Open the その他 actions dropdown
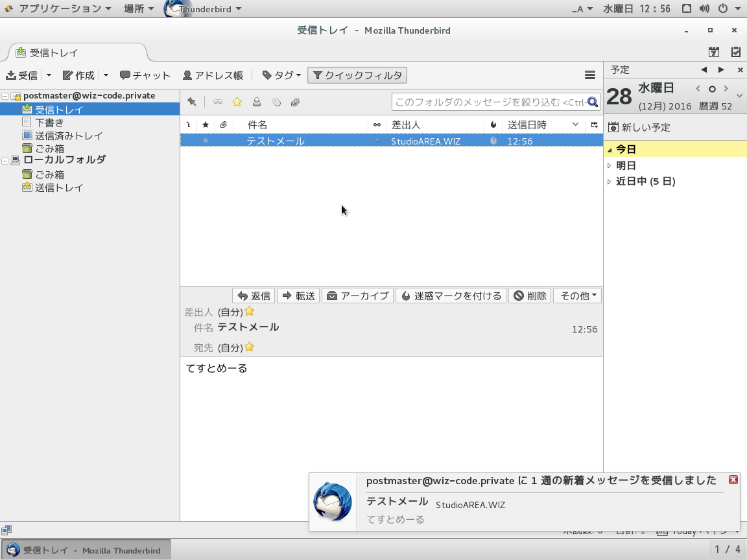 point(577,296)
